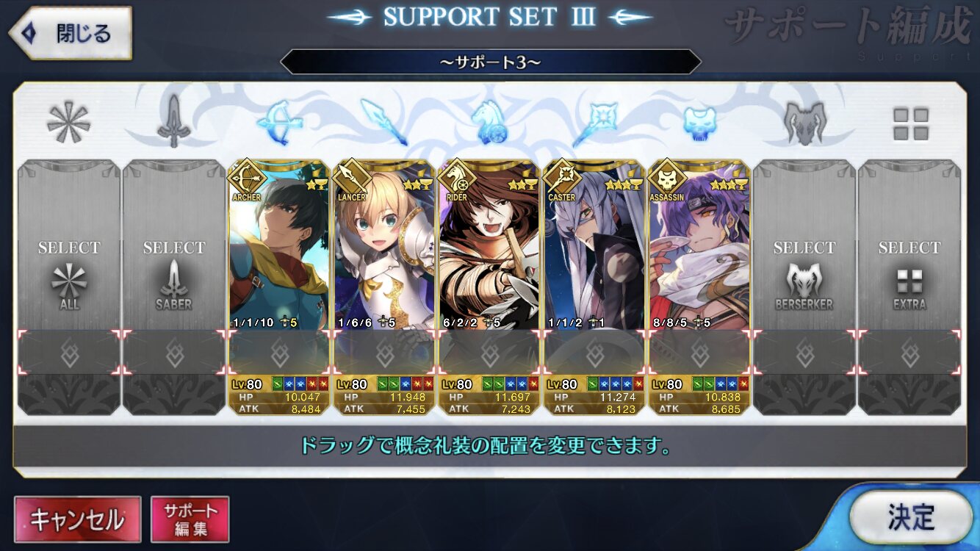Select the Assassin skull class icon

point(699,123)
